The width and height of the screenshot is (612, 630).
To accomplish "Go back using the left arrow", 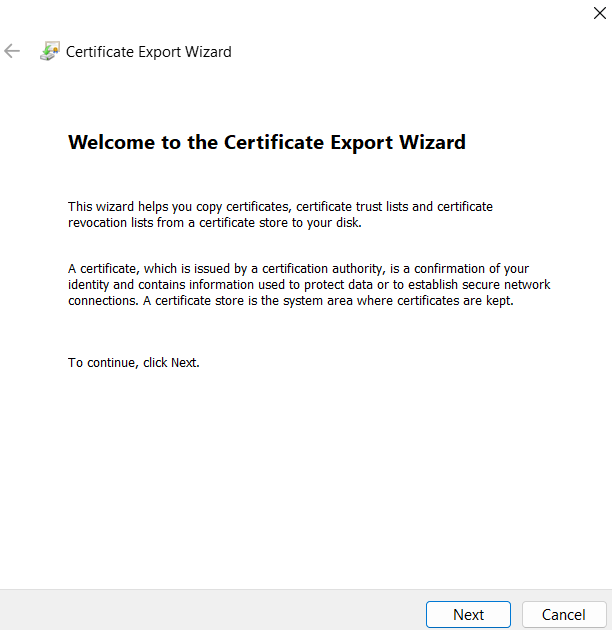I will [x=12, y=51].
